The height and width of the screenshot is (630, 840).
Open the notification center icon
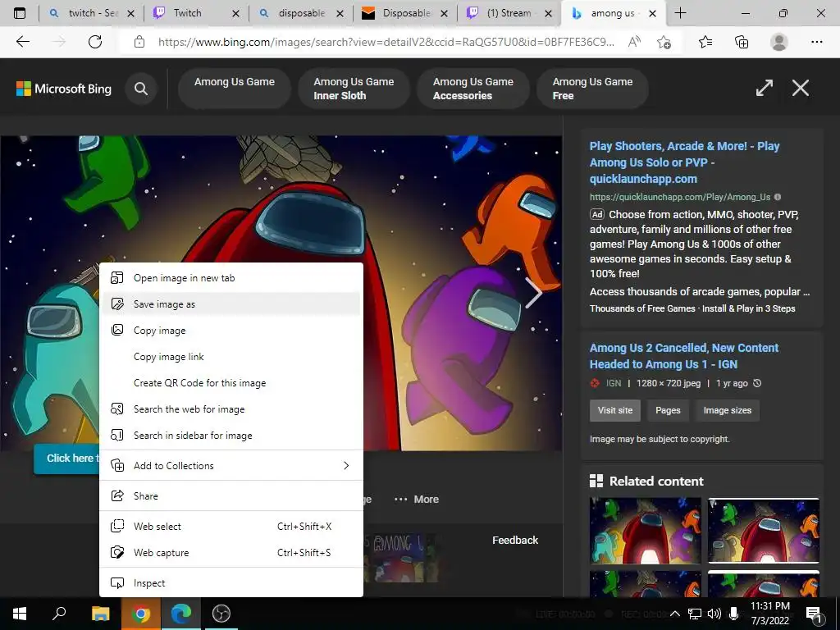point(814,614)
